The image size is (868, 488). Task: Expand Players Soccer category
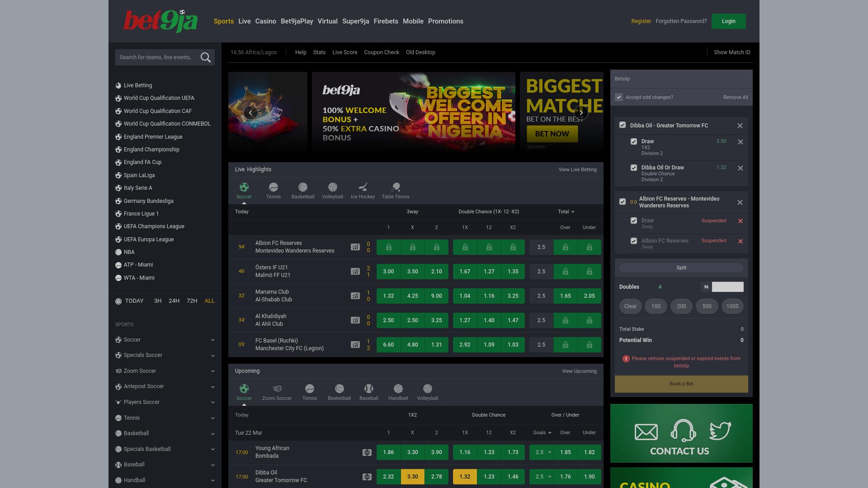[x=165, y=402]
